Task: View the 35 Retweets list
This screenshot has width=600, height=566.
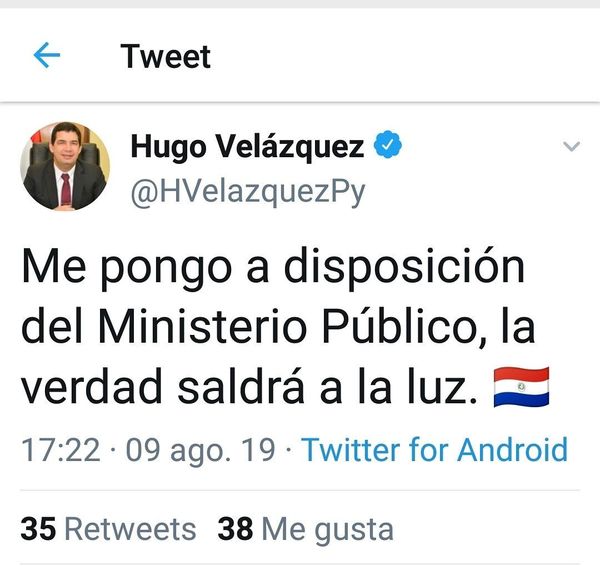Action: [108, 529]
